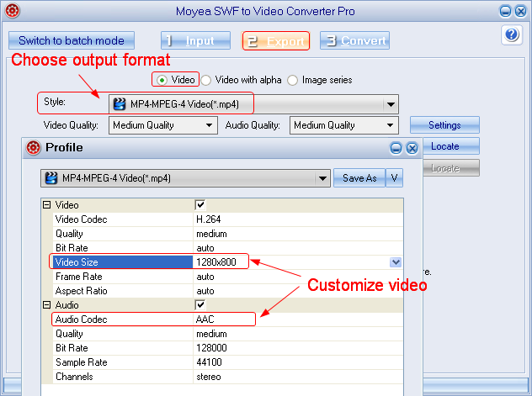Select Video with alpha radio button

coord(205,80)
